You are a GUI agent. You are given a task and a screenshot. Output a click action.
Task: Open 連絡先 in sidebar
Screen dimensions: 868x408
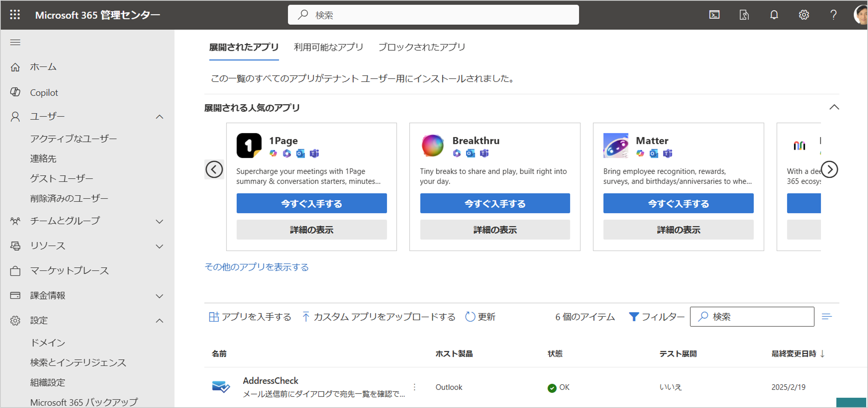[x=43, y=158]
